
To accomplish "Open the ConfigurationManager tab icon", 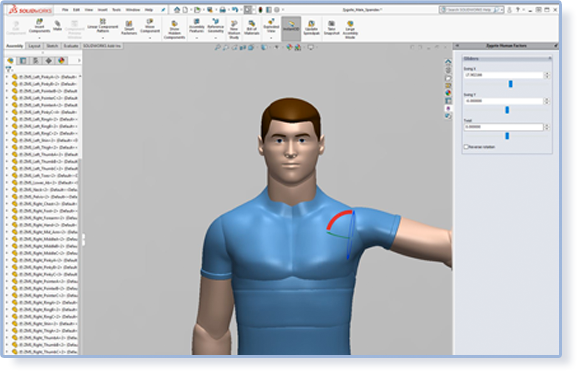I will 36,60.
